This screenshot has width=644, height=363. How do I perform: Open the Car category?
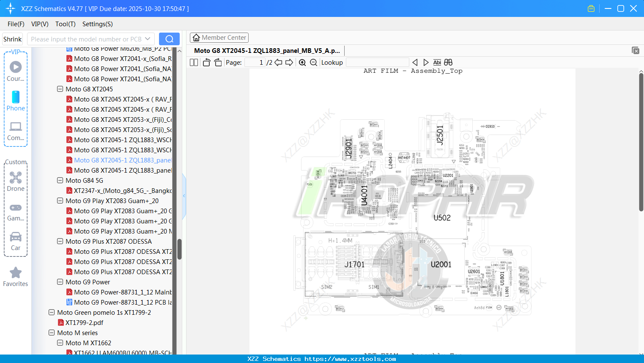pos(16,241)
